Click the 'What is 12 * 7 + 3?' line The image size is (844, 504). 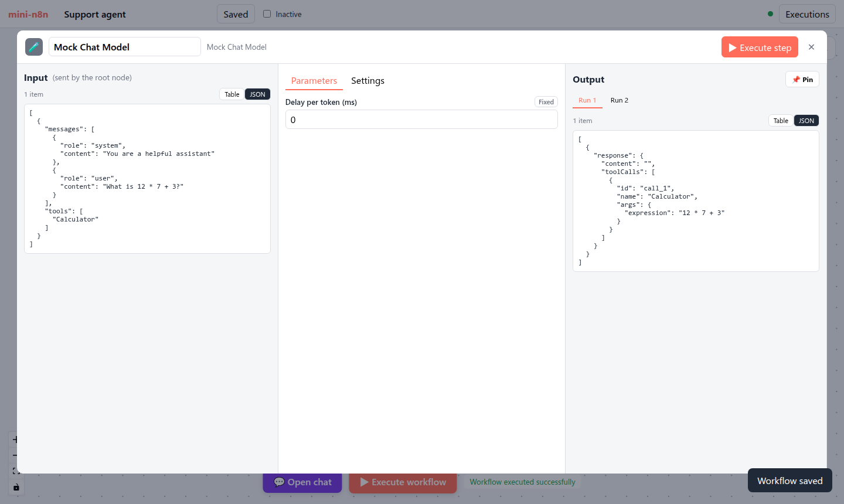click(122, 186)
